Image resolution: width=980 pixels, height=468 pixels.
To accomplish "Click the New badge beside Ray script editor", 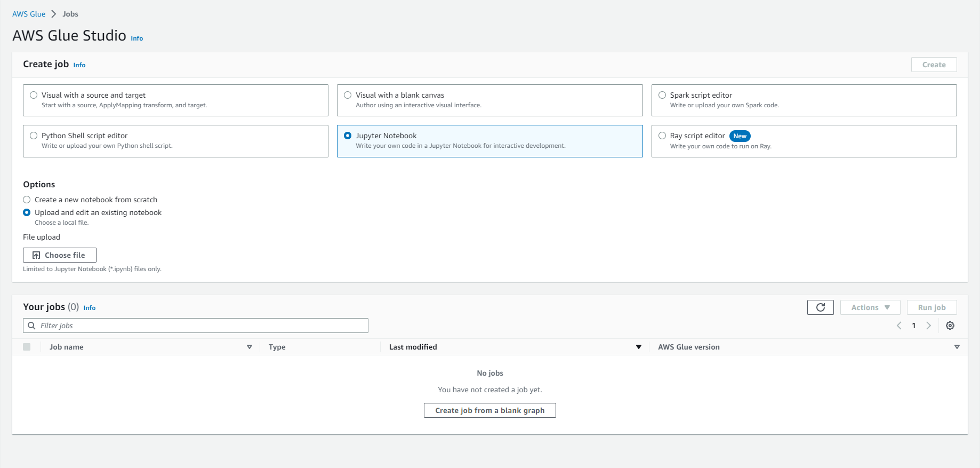I will tap(740, 136).
